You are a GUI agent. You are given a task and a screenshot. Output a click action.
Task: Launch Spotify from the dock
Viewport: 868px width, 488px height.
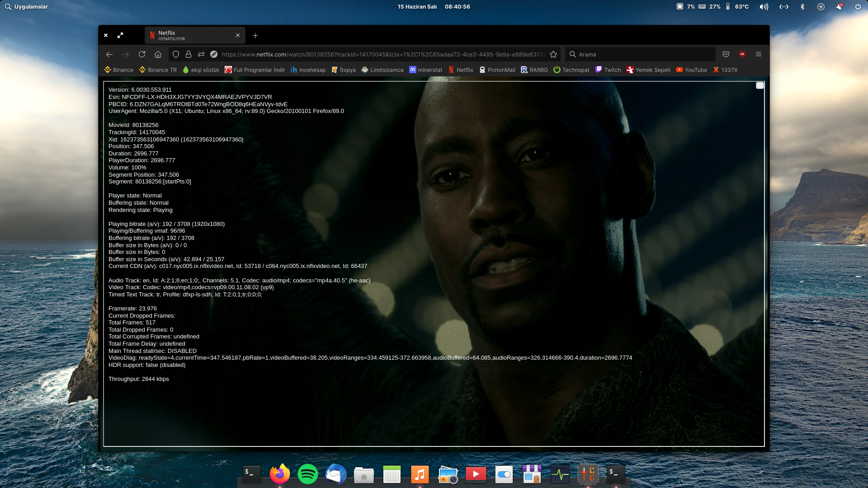308,474
